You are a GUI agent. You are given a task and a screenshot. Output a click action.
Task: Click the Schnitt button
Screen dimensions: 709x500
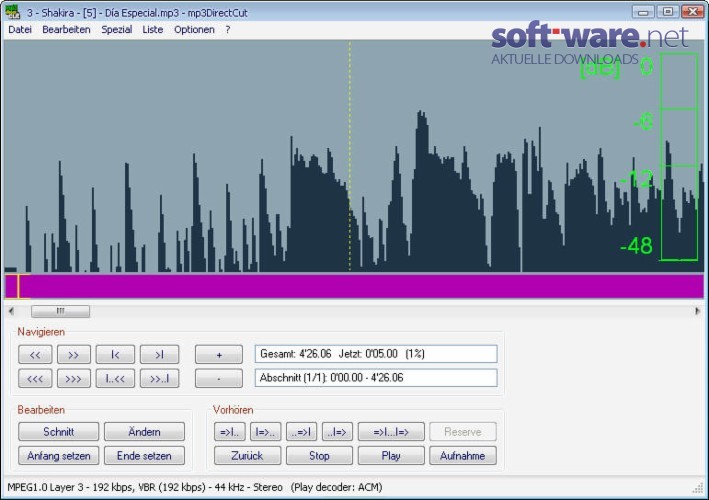coord(58,432)
